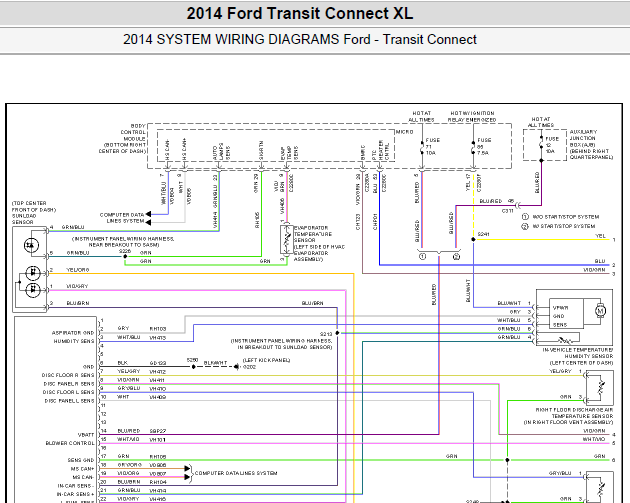Screen dimensions: 630x503
Task: Click the 'HS CAN+' vertical label
Action: tap(184, 149)
